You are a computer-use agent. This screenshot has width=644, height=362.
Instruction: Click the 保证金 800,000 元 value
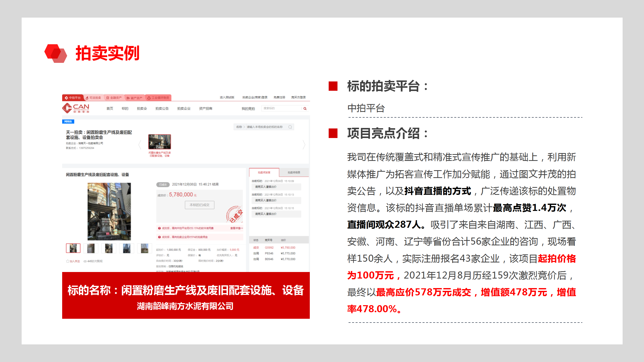coord(204,250)
